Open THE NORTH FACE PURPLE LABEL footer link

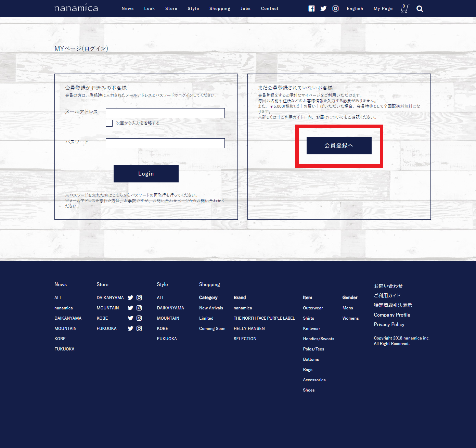click(264, 318)
